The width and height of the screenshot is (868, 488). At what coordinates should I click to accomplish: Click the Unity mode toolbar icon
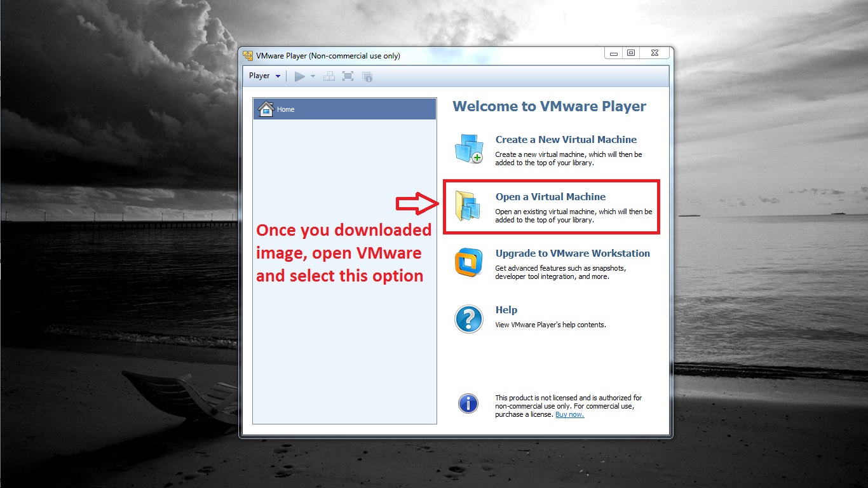(x=367, y=76)
